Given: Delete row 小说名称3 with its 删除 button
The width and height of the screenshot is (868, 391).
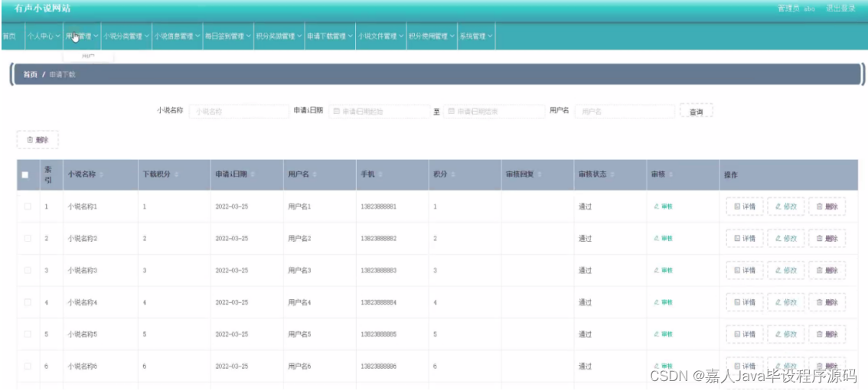Looking at the screenshot, I should tap(827, 270).
